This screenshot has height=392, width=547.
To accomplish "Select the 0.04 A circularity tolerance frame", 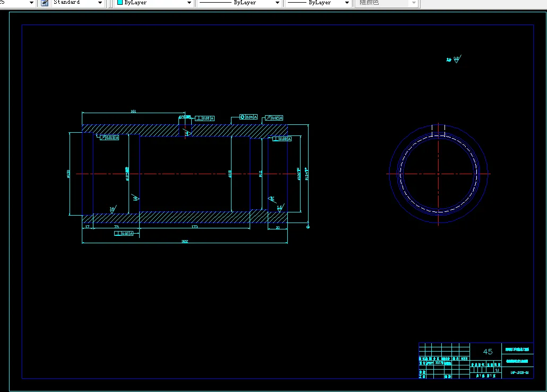I will pyautogui.click(x=249, y=117).
